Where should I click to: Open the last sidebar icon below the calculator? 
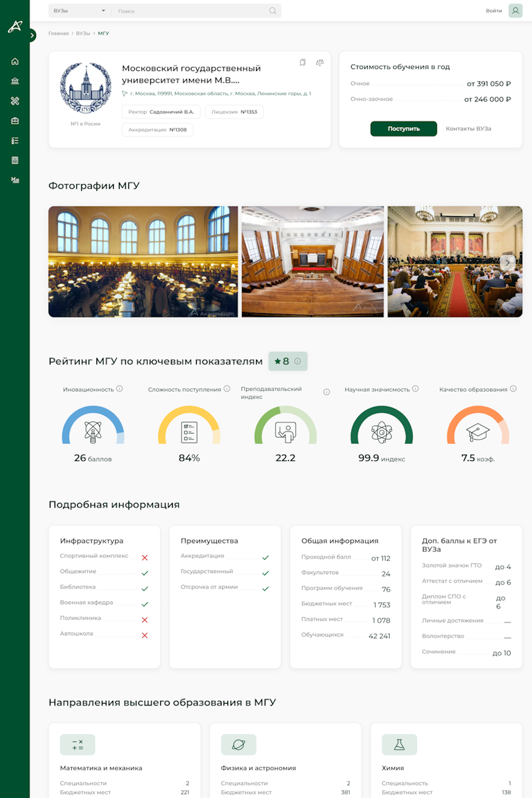[15, 180]
